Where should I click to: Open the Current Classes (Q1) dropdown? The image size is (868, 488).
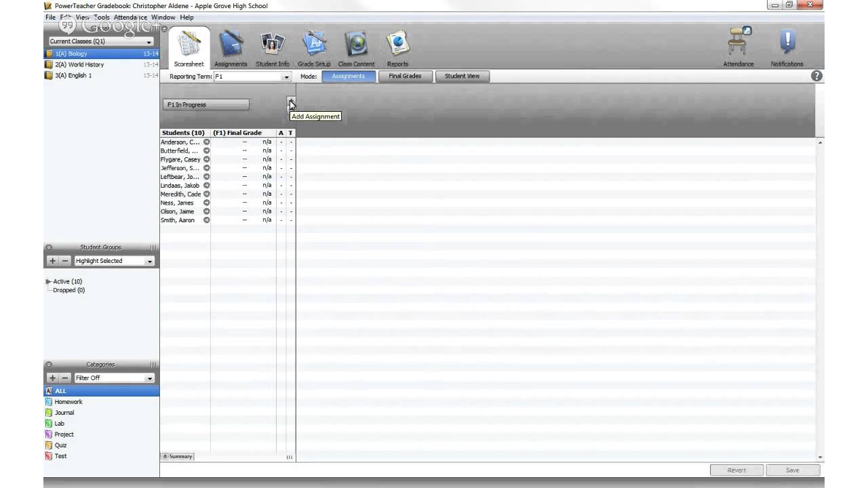pos(101,41)
